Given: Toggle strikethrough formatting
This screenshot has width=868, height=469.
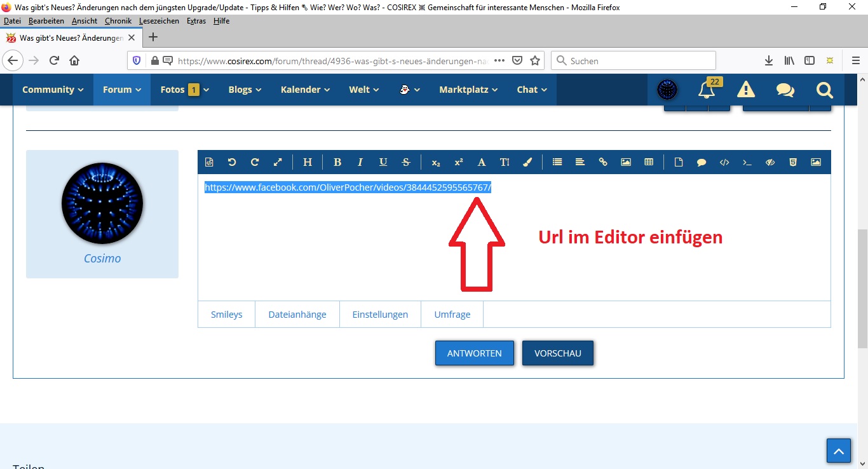Looking at the screenshot, I should click(406, 162).
